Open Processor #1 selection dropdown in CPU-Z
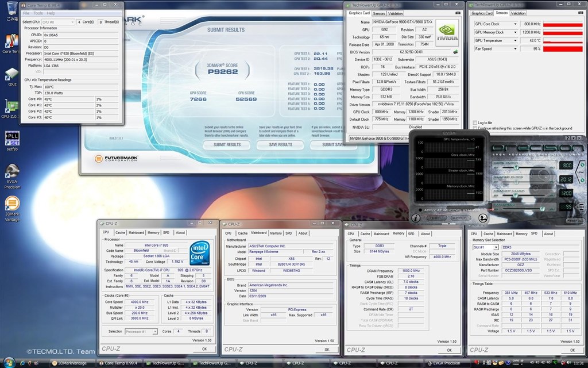The height and width of the screenshot is (368, 588). click(x=141, y=332)
